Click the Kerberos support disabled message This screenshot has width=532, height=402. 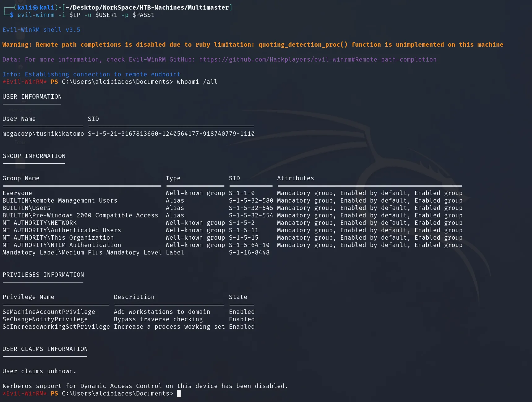[145, 386]
